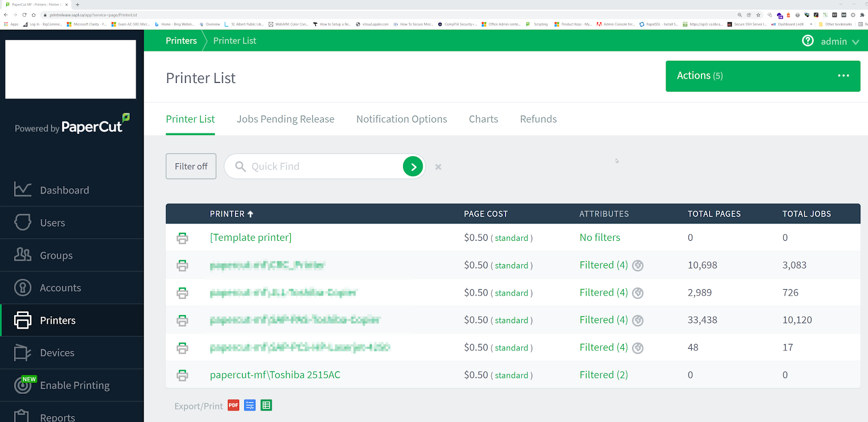
Task: Open the Apps bookmarks shortcut
Action: [x=11, y=24]
